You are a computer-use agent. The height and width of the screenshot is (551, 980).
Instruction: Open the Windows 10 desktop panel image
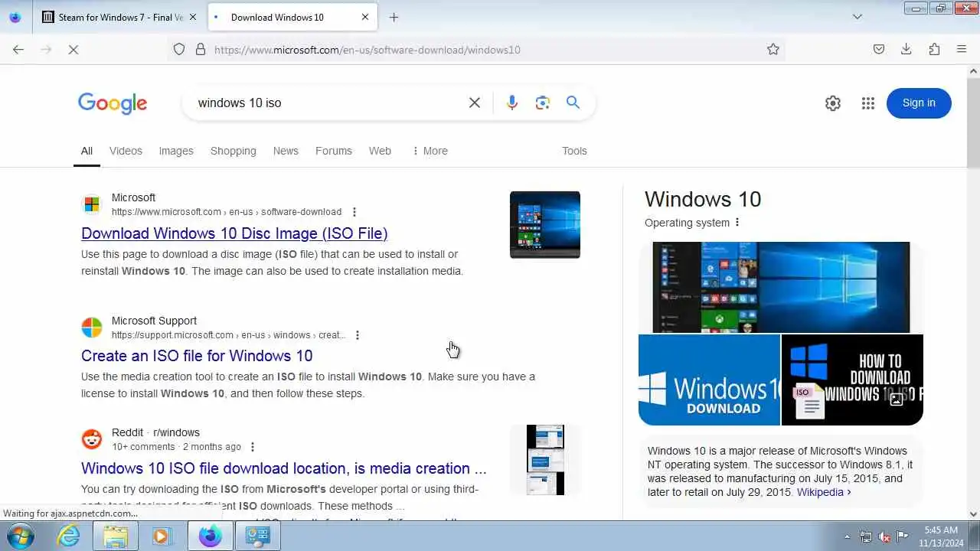click(x=781, y=287)
